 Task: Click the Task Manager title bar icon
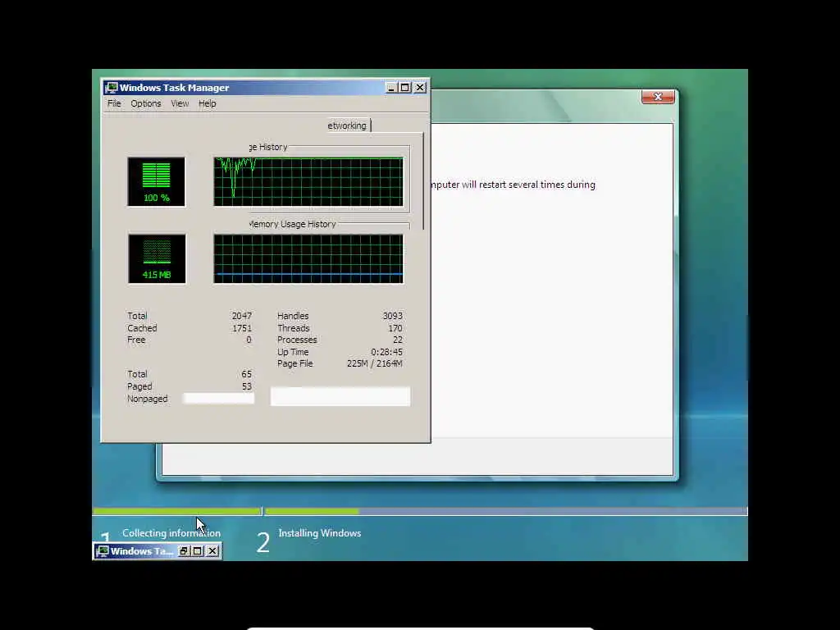112,87
